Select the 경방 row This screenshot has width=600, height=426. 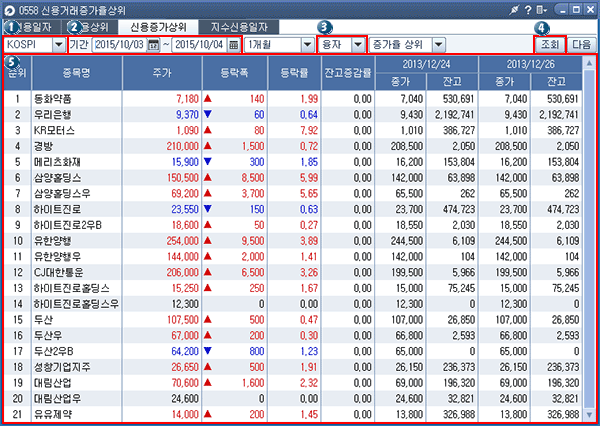[293, 146]
